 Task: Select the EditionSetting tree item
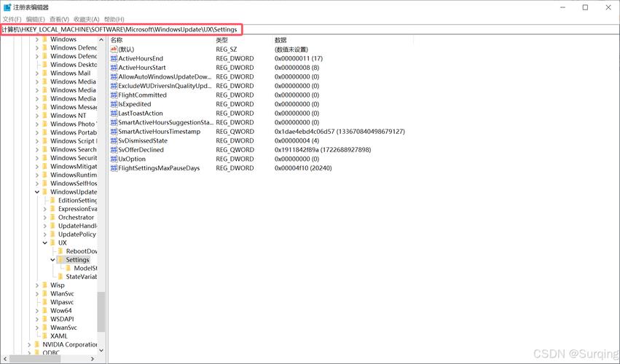(77, 200)
